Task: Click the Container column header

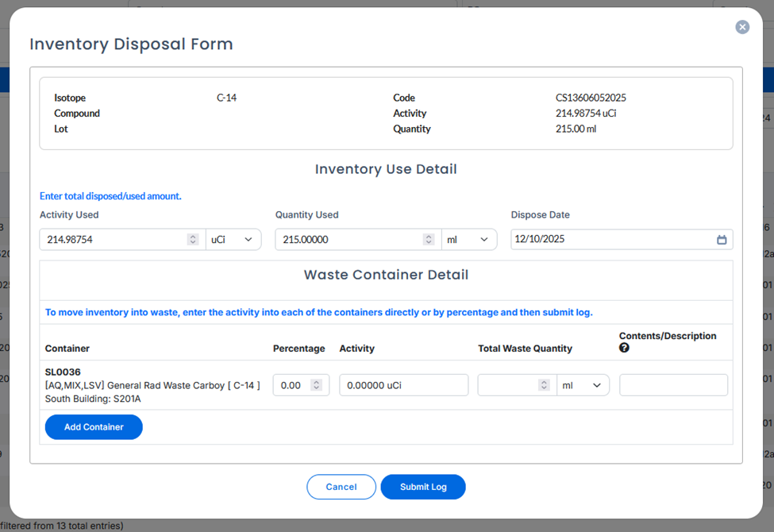Action: [x=67, y=349]
